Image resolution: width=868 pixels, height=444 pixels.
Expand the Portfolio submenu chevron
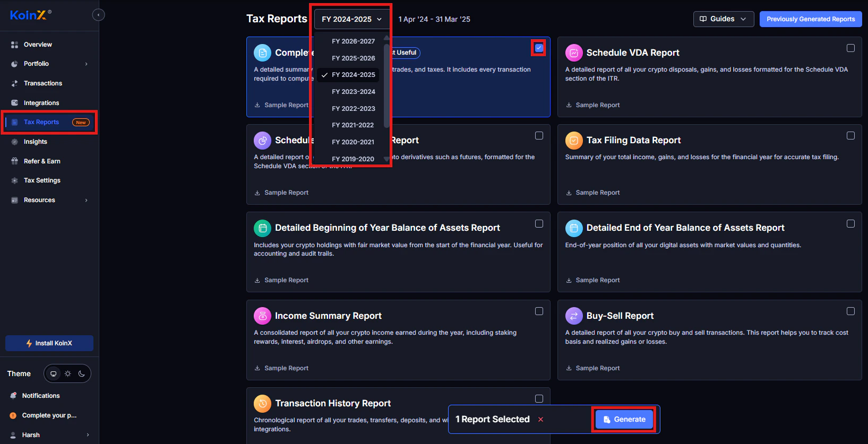87,64
